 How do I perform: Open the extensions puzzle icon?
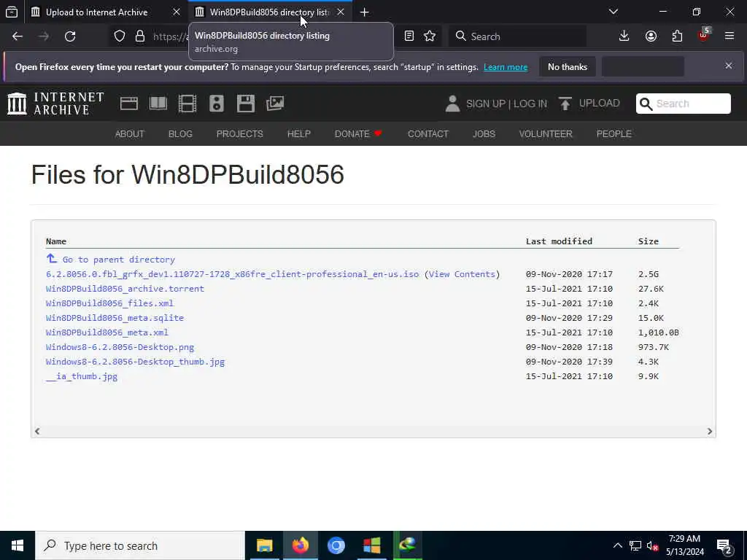(x=677, y=36)
